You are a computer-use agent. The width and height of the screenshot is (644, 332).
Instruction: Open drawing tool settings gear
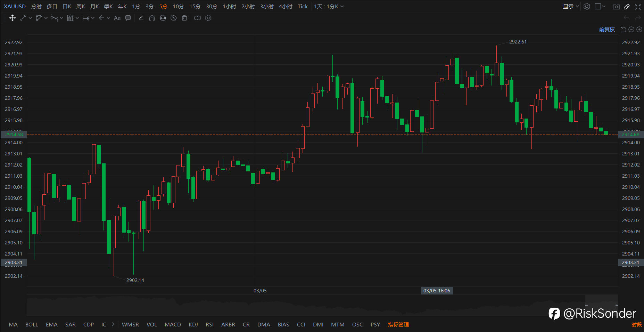click(208, 18)
